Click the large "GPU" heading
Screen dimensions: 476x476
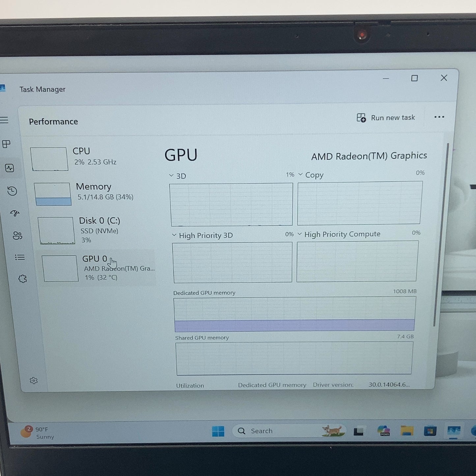click(x=181, y=155)
